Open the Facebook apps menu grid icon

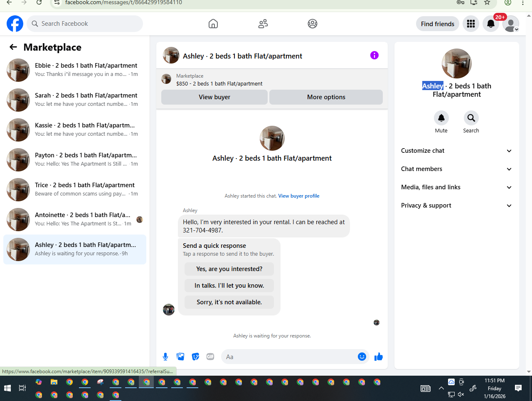pyautogui.click(x=471, y=24)
